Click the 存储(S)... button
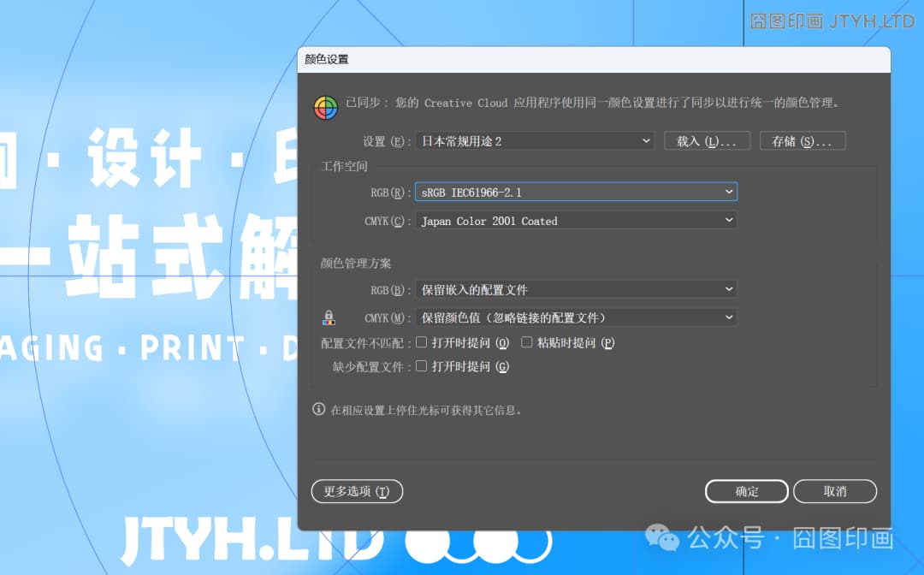Screen dimensions: 924x575 point(803,141)
